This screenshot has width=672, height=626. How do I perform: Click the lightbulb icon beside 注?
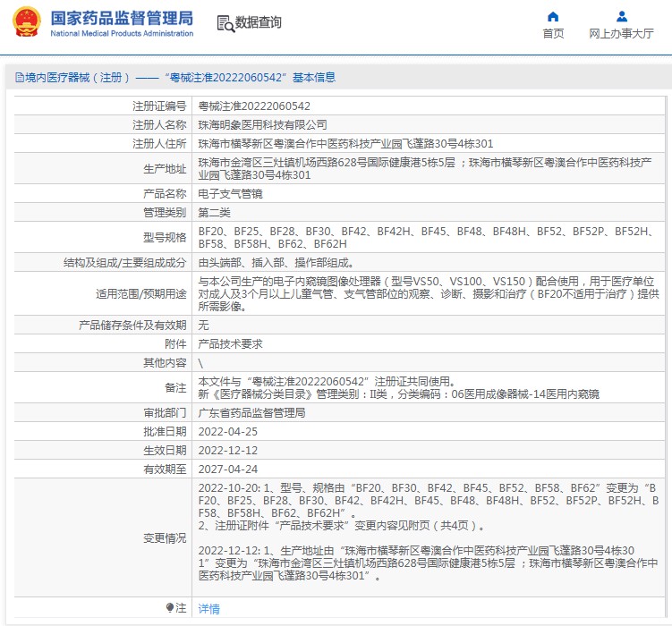170,608
